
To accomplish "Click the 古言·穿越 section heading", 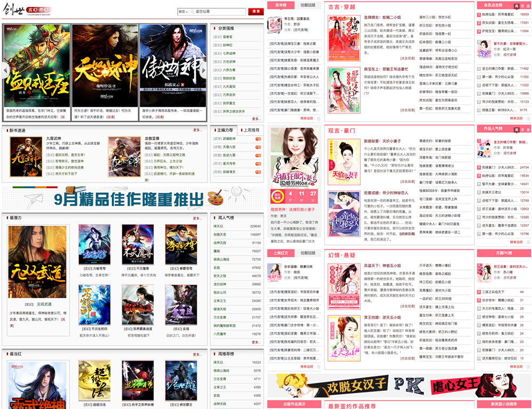I will pyautogui.click(x=342, y=7).
